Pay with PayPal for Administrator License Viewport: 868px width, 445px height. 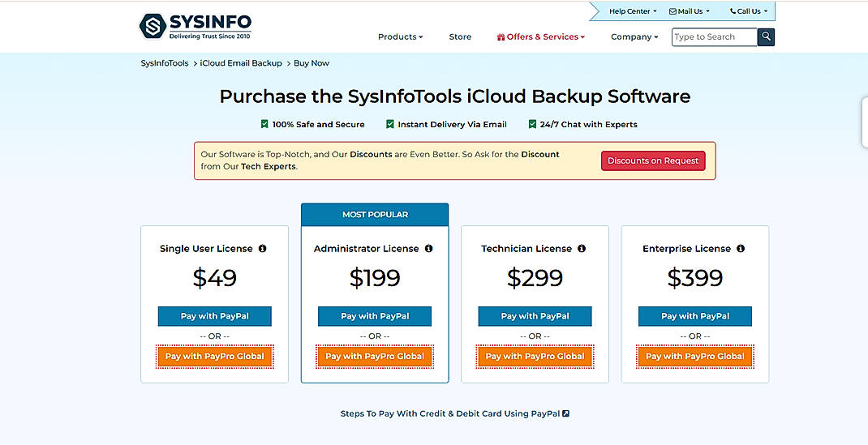point(375,316)
